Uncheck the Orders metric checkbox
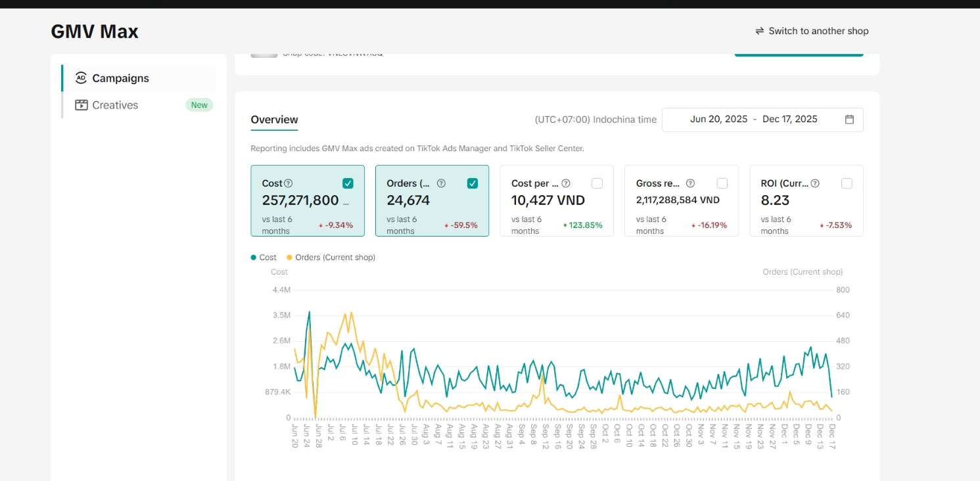980x481 pixels. pyautogui.click(x=473, y=183)
